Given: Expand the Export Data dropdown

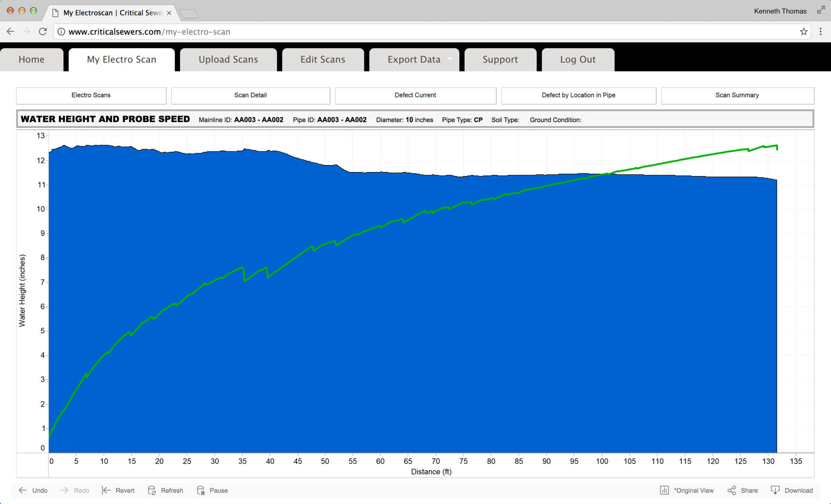Looking at the screenshot, I should [x=449, y=59].
